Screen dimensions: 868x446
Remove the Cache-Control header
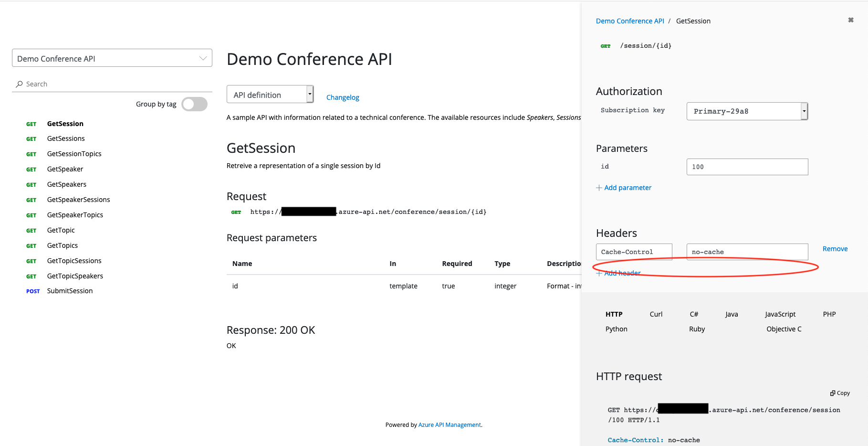click(835, 248)
